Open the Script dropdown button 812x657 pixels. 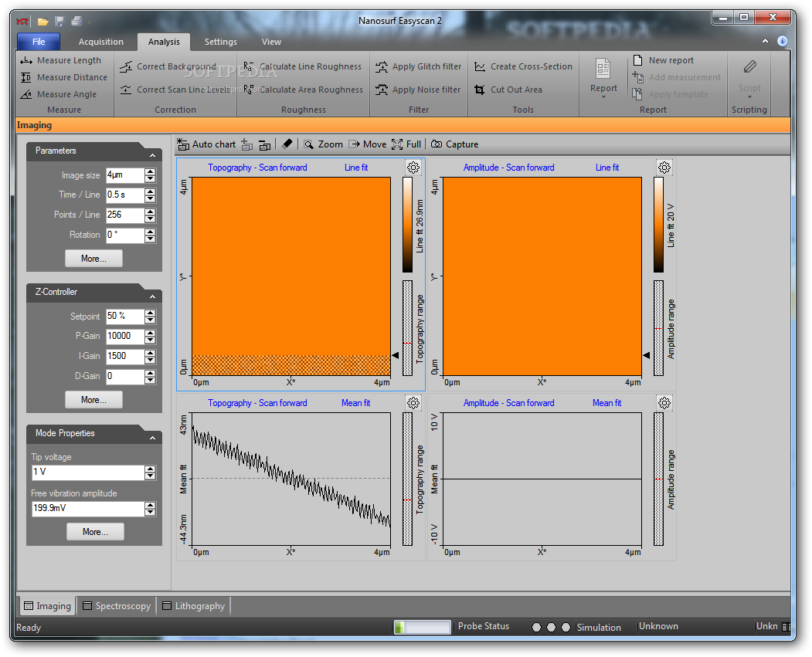(749, 78)
